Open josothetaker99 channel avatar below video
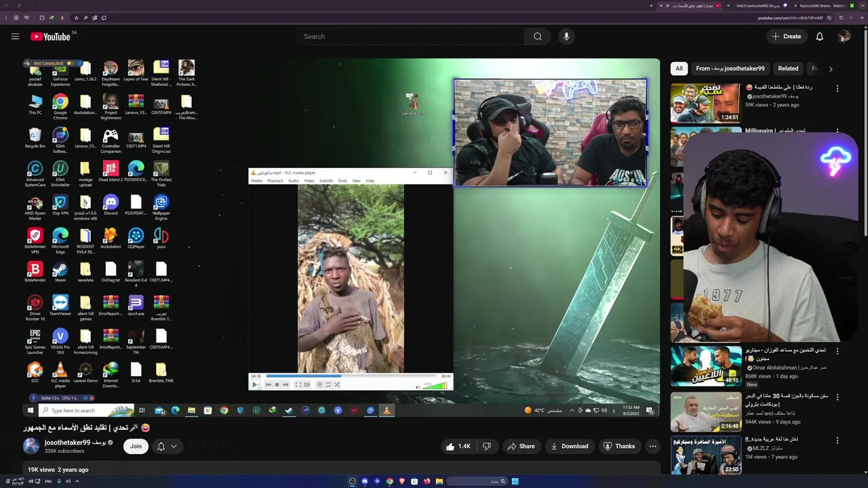 (x=31, y=446)
